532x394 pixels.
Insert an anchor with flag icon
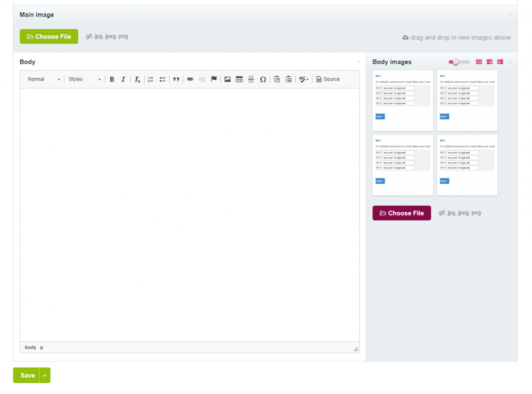click(214, 79)
